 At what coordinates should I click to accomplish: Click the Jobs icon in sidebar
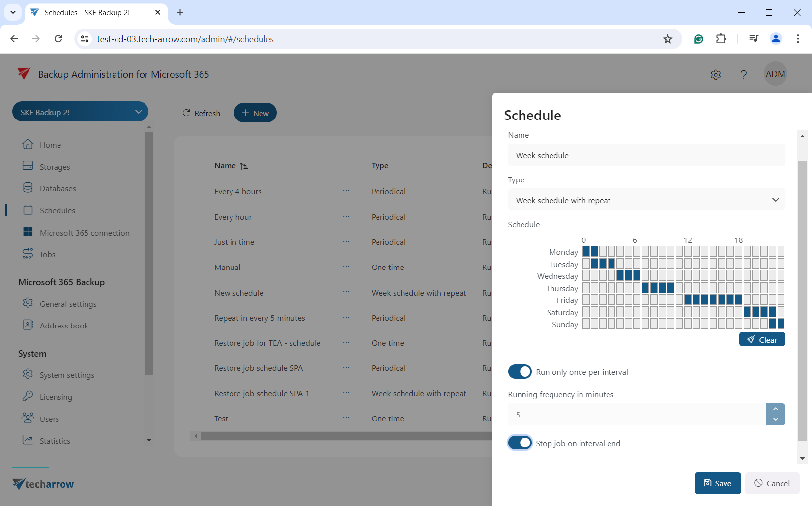click(x=28, y=254)
